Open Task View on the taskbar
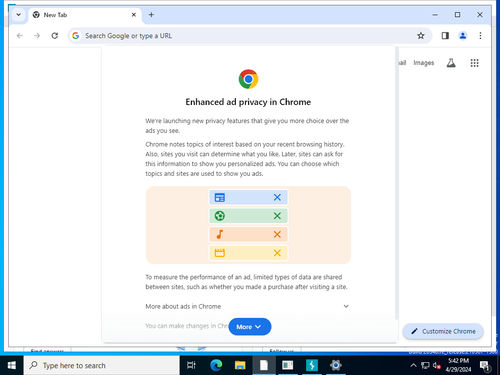The height and width of the screenshot is (375, 500). [x=191, y=365]
